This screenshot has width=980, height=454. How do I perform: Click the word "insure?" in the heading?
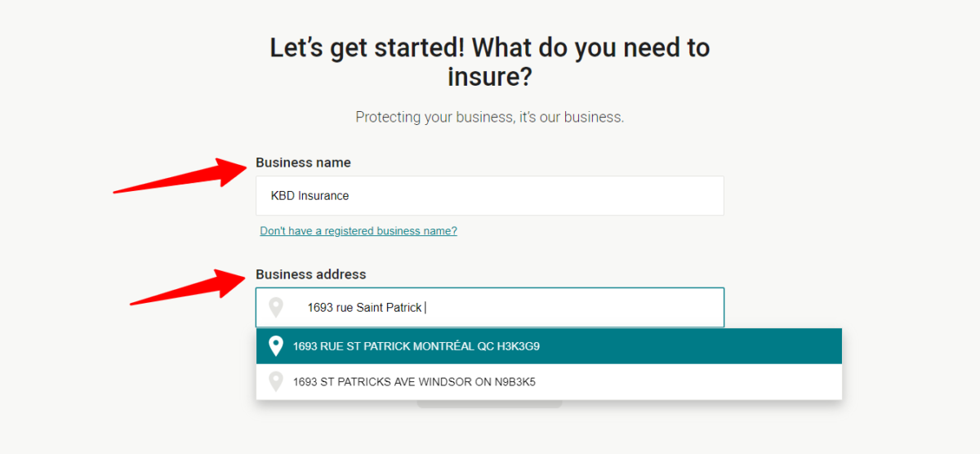pos(490,78)
